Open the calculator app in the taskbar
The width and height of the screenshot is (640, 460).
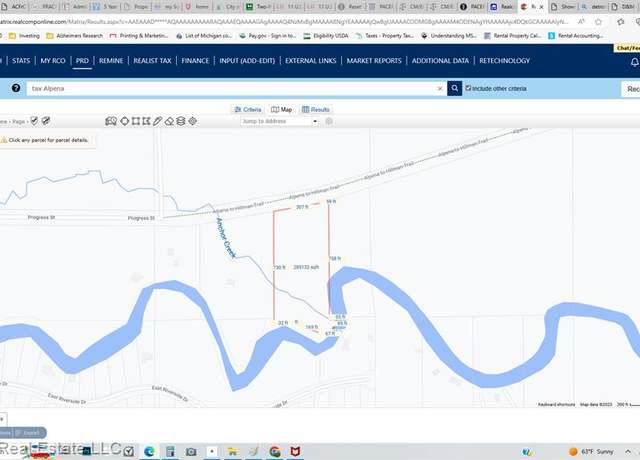[170, 451]
